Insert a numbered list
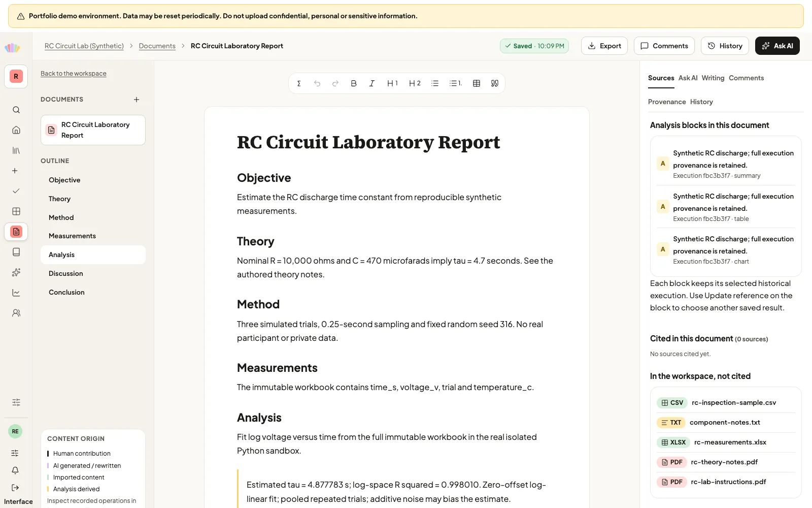The height and width of the screenshot is (508, 812). tap(456, 83)
